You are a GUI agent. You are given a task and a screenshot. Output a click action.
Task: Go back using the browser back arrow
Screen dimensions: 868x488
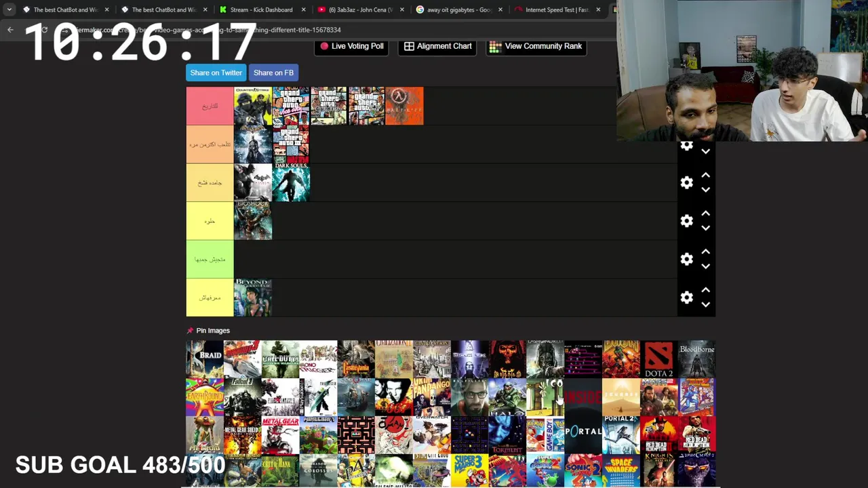click(x=10, y=30)
